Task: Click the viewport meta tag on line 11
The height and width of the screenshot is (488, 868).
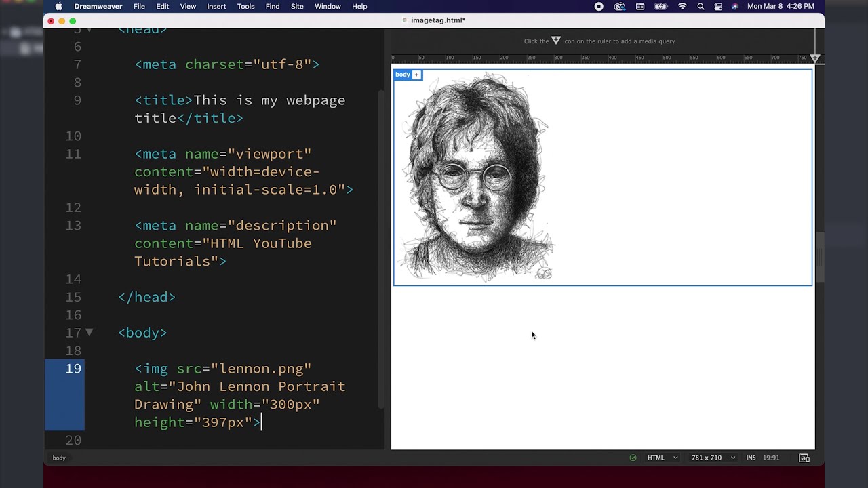Action: [243, 171]
